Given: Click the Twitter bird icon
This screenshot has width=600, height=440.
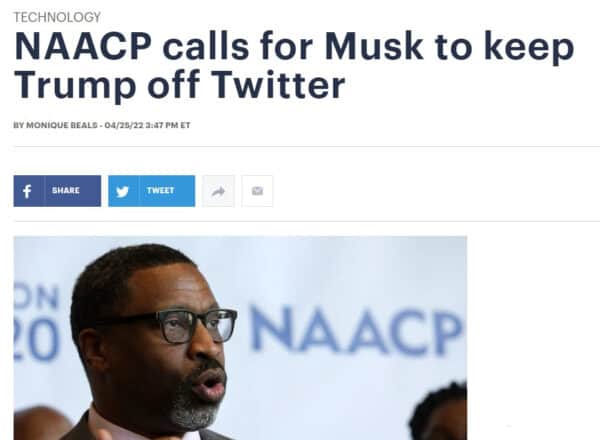Looking at the screenshot, I should (122, 191).
